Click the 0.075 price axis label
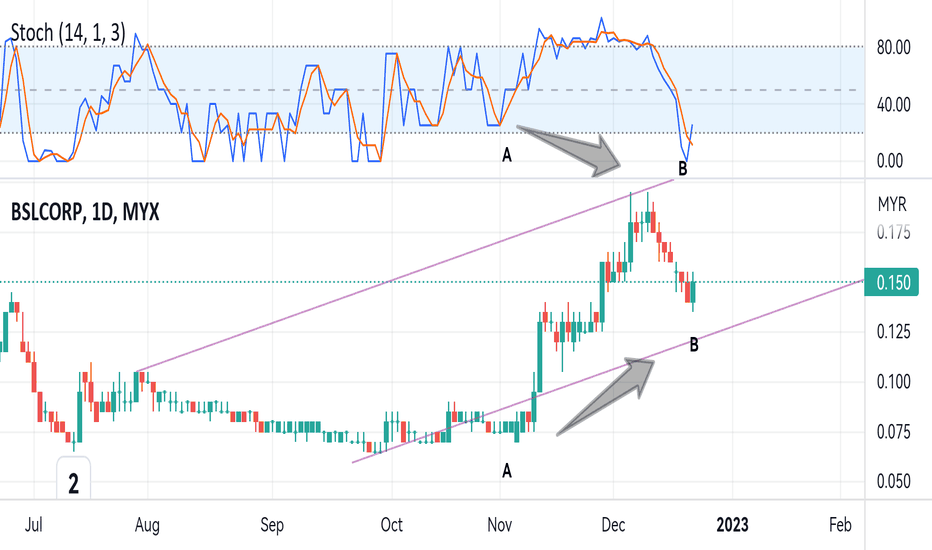This screenshot has height=550, width=932. click(893, 431)
